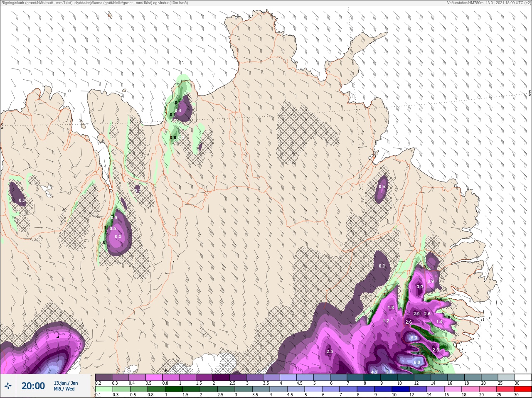Click the weekday label 'Mið./ Wed'
532x398 pixels.
click(x=64, y=389)
